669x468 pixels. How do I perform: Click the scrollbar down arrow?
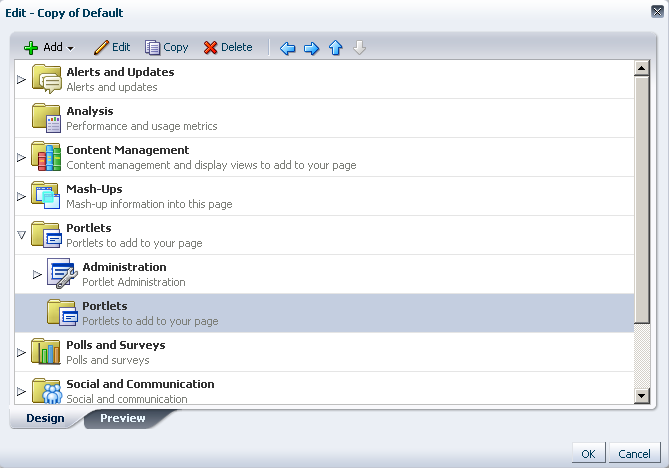click(x=642, y=395)
